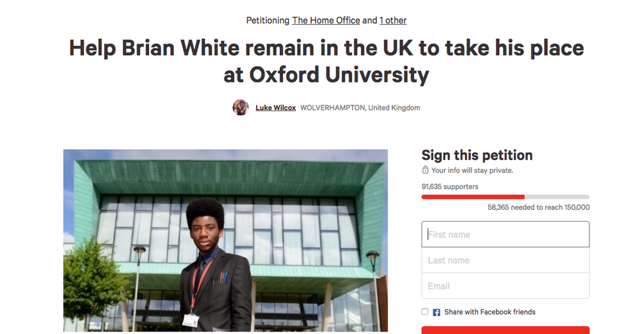
Task: Open The Home Office link
Action: (x=326, y=20)
